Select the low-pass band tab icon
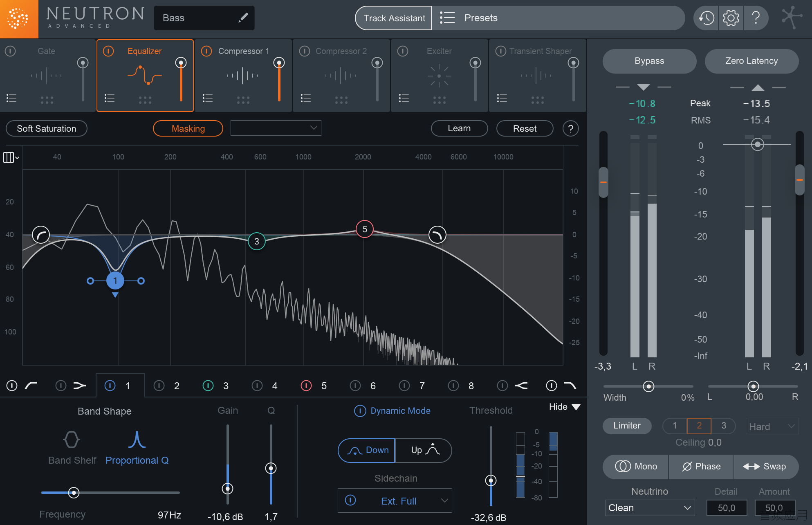Viewport: 812px width, 525px height. [x=570, y=386]
